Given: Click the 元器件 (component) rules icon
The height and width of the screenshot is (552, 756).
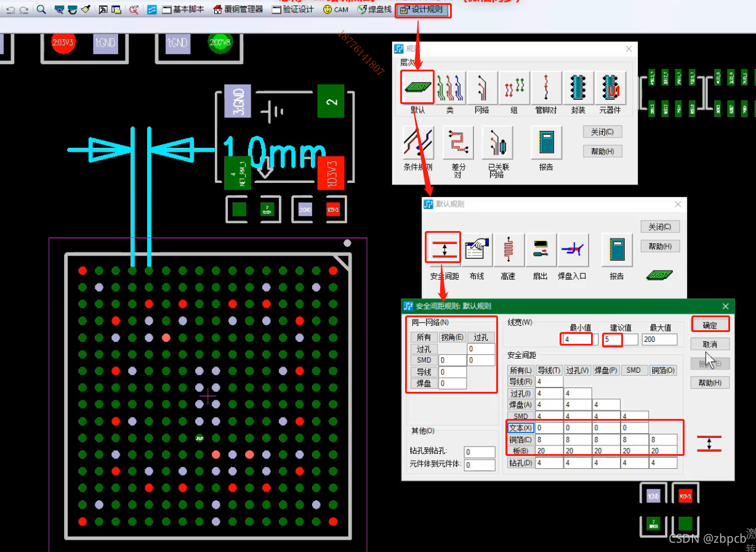Looking at the screenshot, I should pyautogui.click(x=610, y=89).
